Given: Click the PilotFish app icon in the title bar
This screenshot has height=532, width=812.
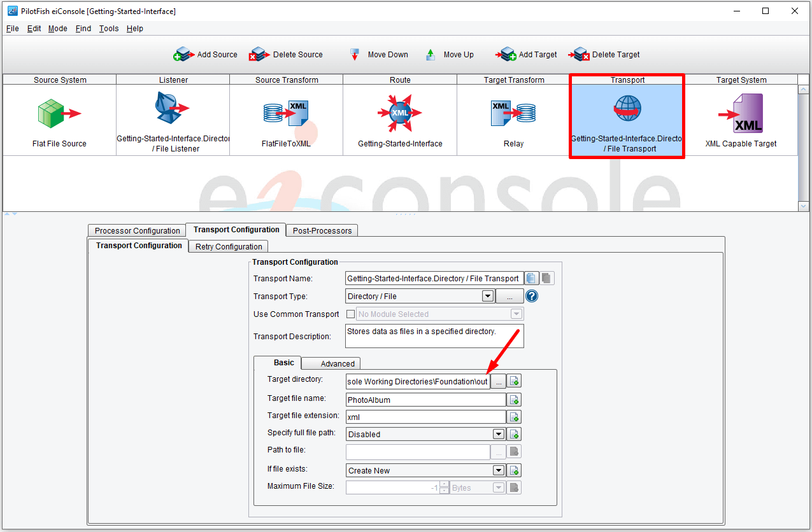Looking at the screenshot, I should [x=12, y=11].
